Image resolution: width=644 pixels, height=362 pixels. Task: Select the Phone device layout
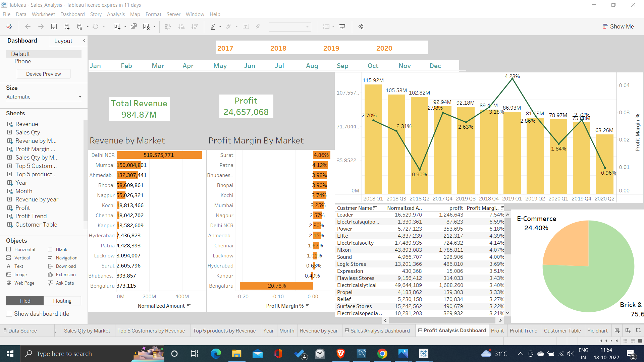click(23, 61)
